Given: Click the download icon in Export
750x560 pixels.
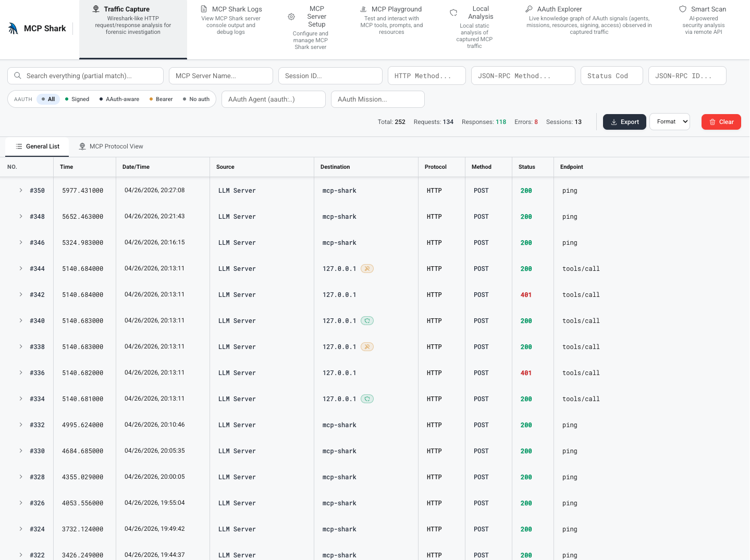Looking at the screenshot, I should click(614, 122).
